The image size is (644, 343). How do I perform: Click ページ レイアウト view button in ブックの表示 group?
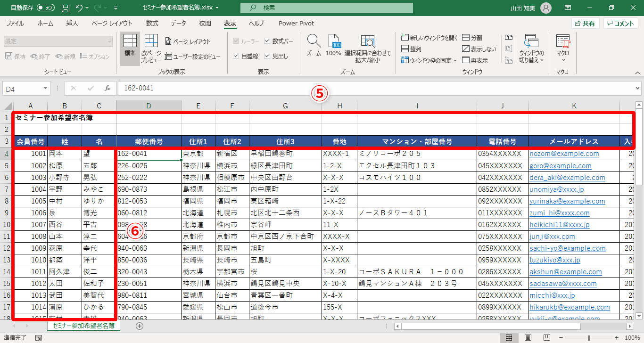tap(188, 41)
